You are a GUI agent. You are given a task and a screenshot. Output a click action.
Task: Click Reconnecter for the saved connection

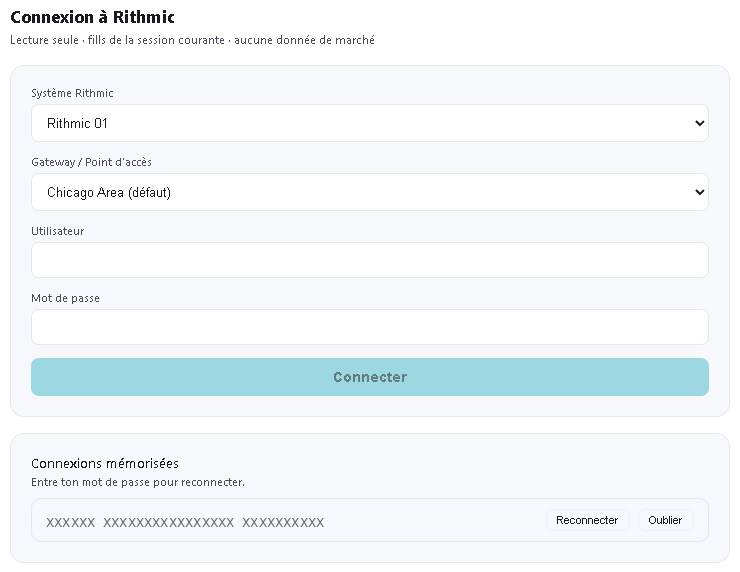tap(587, 520)
